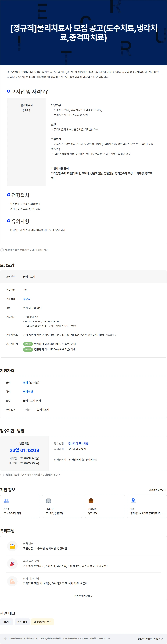The height and width of the screenshot is (644, 167).
Task: Select the 의료기사 tag
Action: [7, 622]
